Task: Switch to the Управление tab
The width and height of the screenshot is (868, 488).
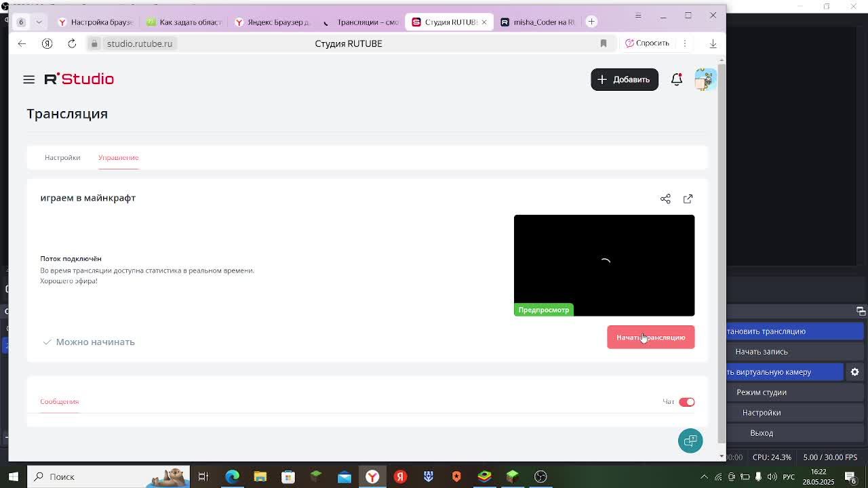Action: tap(118, 157)
